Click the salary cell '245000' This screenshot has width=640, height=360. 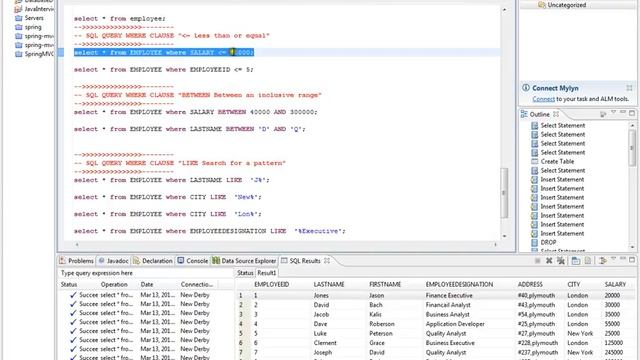tap(614, 352)
